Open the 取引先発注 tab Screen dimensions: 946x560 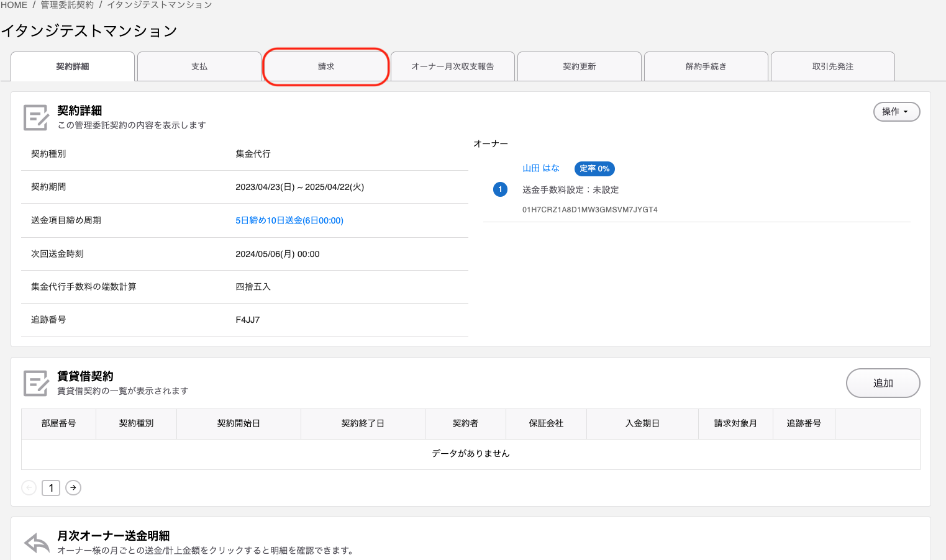tap(833, 66)
